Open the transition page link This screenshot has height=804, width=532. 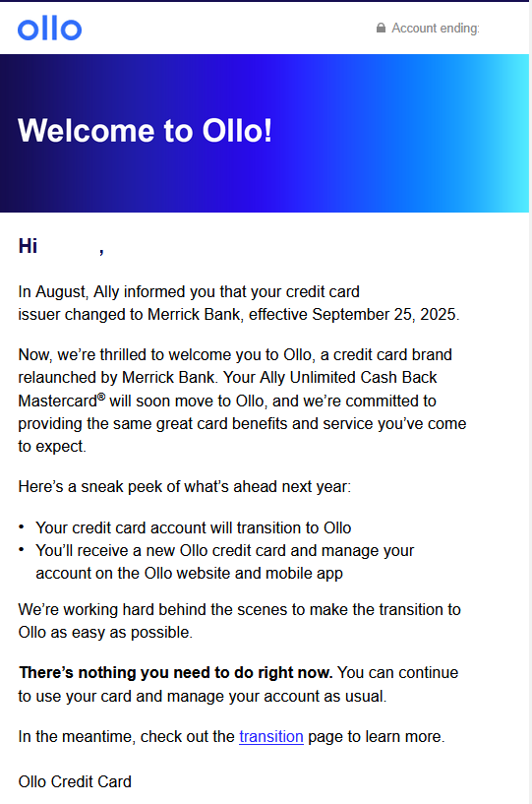point(271,736)
